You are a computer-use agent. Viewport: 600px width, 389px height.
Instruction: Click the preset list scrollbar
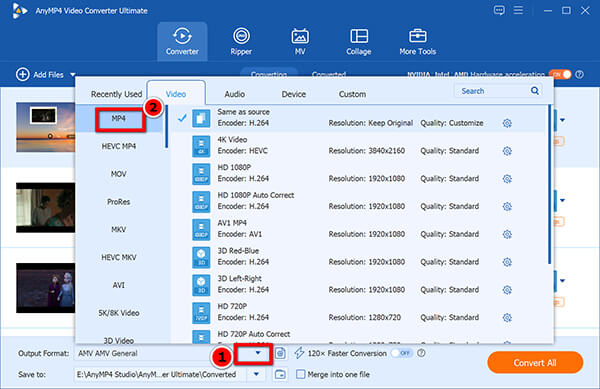click(549, 184)
